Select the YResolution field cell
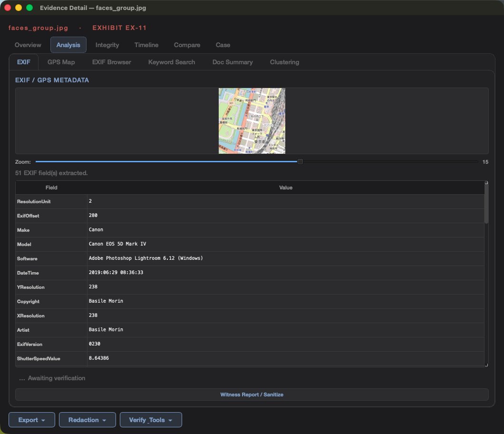504x434 pixels. click(x=51, y=287)
